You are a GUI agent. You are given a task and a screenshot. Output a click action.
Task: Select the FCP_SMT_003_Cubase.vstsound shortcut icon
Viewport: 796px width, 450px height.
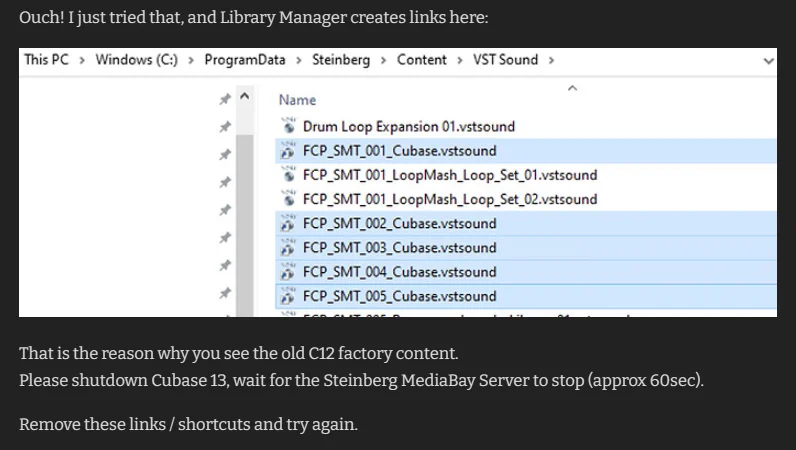tap(288, 247)
